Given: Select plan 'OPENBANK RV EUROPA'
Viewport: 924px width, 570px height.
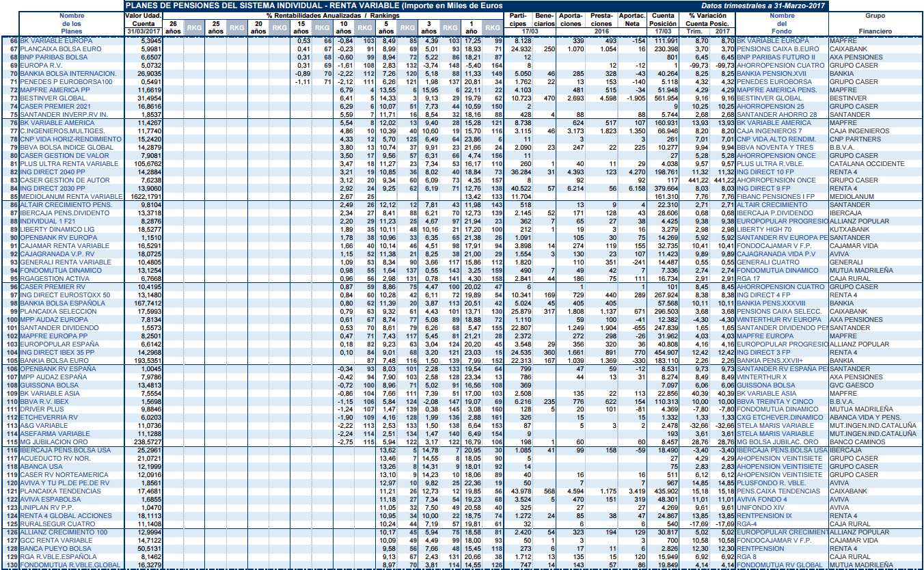Looking at the screenshot, I should pyautogui.click(x=58, y=238).
